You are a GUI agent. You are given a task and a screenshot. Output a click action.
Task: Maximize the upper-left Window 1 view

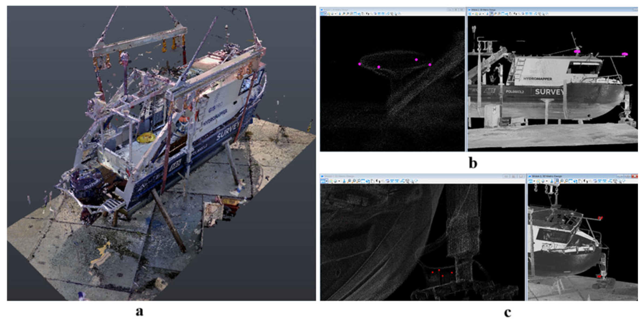pyautogui.click(x=456, y=10)
